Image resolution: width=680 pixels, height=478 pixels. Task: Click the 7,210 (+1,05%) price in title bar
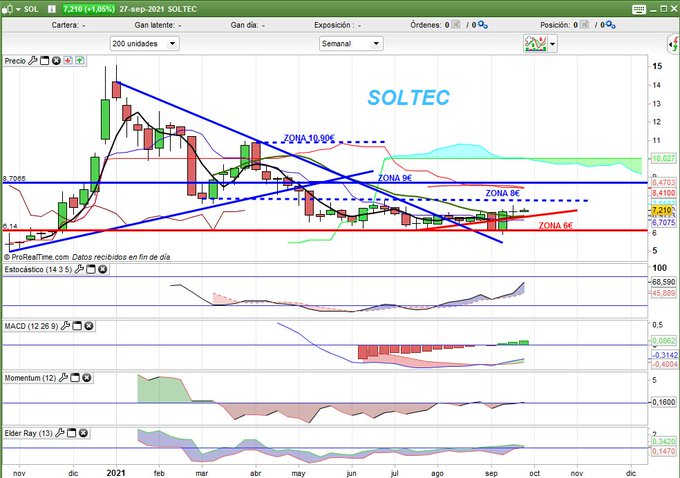coord(89,9)
